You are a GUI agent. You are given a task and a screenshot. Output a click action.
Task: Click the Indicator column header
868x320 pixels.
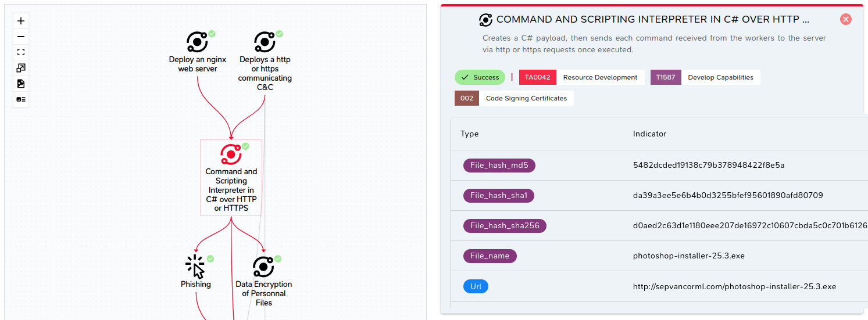click(x=649, y=134)
